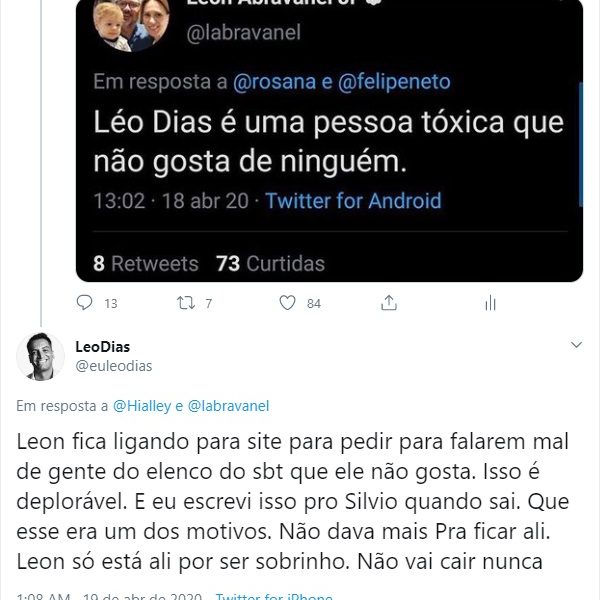Click the Twitter for iPhone source link

coord(273,596)
